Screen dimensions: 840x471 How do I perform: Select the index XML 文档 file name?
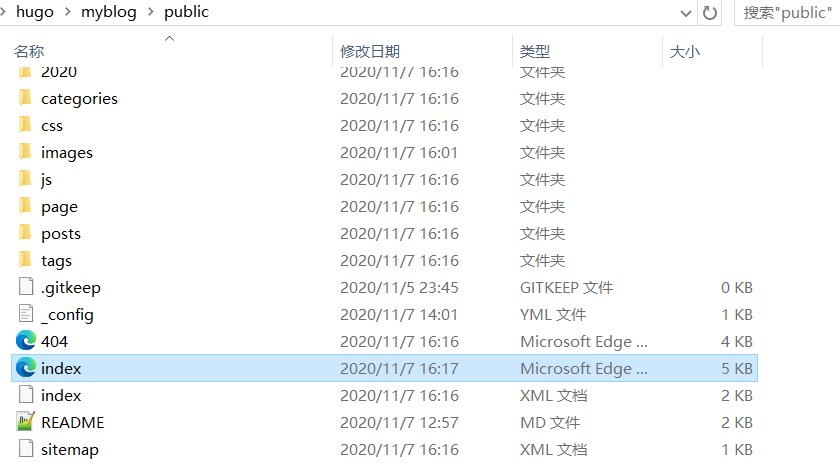click(x=61, y=395)
